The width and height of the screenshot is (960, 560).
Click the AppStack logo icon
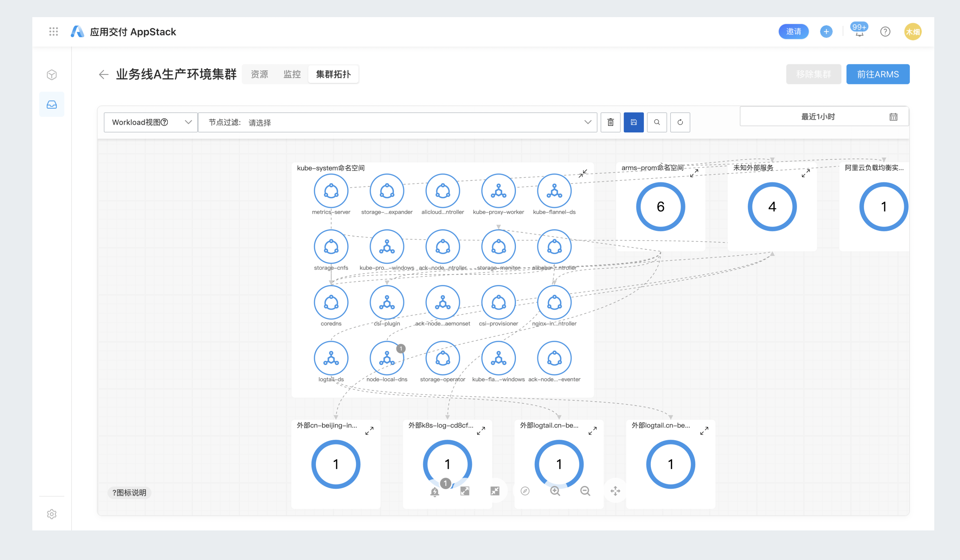tap(77, 32)
